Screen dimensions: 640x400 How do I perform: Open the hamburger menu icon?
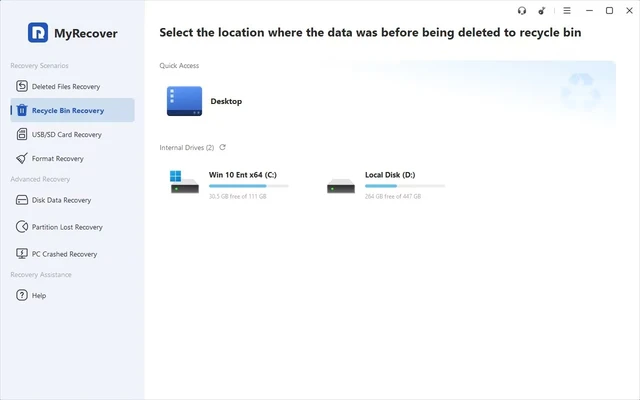tap(567, 11)
